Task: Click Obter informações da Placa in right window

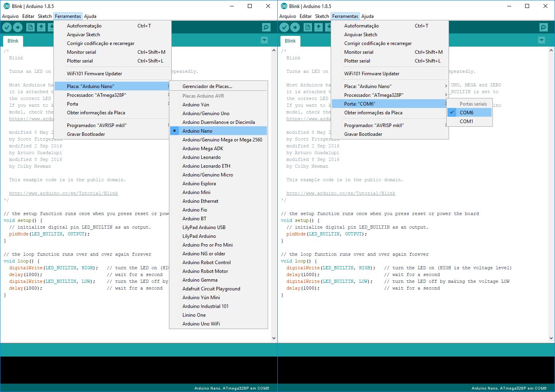Action: (x=390, y=112)
